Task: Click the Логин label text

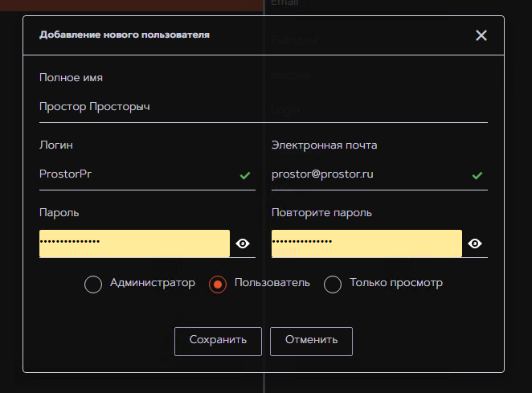Action: (56, 145)
